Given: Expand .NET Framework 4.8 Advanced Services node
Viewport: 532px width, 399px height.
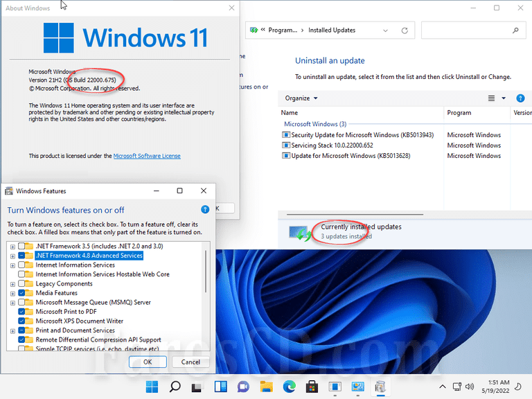Looking at the screenshot, I should pyautogui.click(x=12, y=256).
